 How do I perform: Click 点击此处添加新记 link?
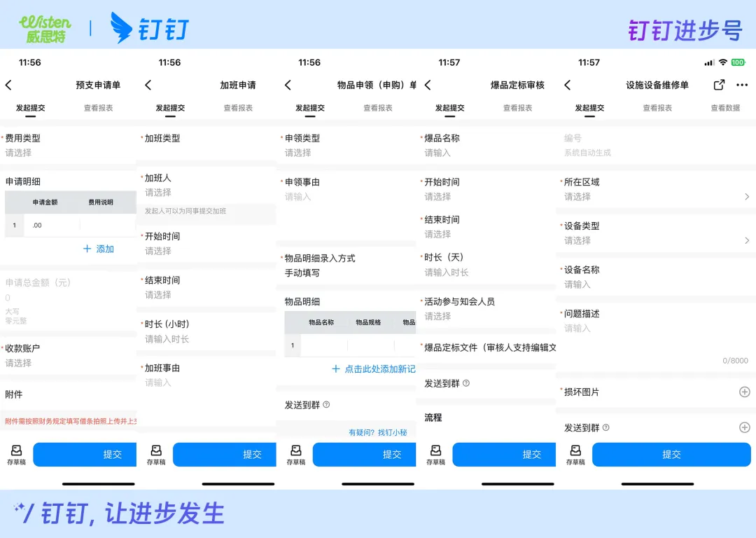[380, 369]
